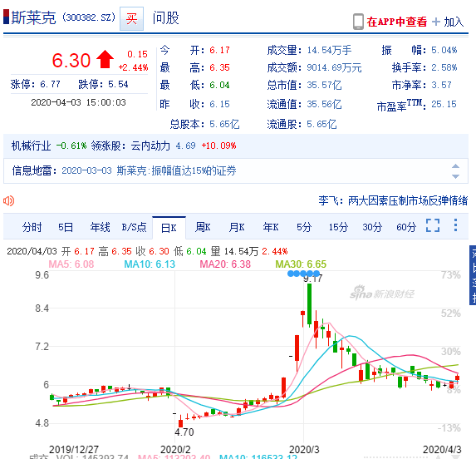Click the 市盈率TTM value 25.15

click(444, 104)
